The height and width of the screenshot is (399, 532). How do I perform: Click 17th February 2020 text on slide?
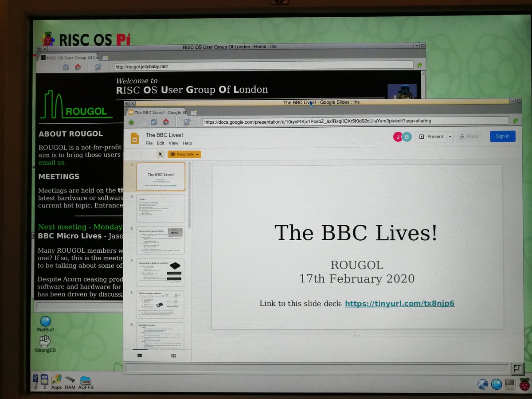357,279
